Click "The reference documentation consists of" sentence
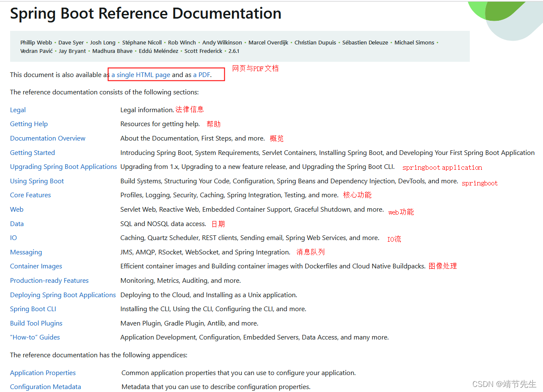Image resolution: width=543 pixels, height=392 pixels. pyautogui.click(x=104, y=92)
